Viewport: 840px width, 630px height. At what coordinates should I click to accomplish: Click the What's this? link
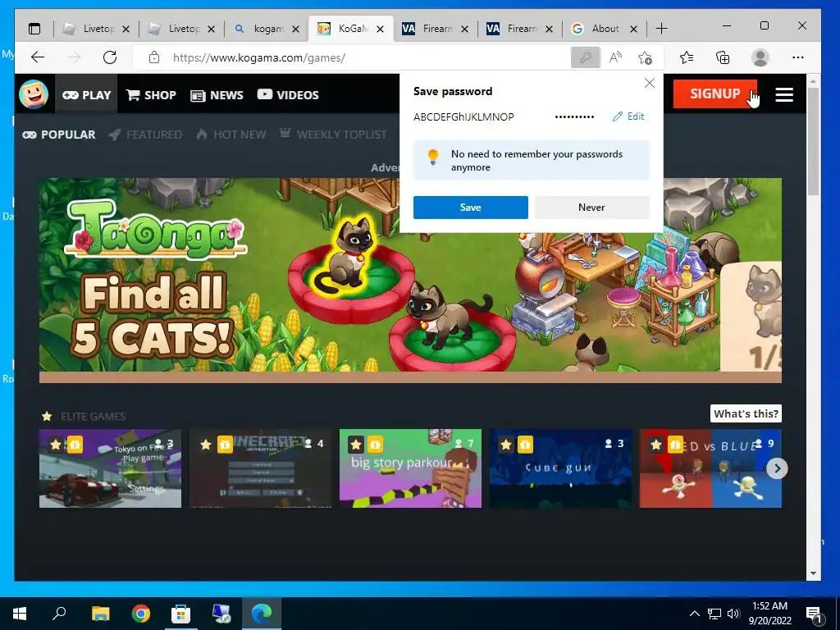pos(746,413)
